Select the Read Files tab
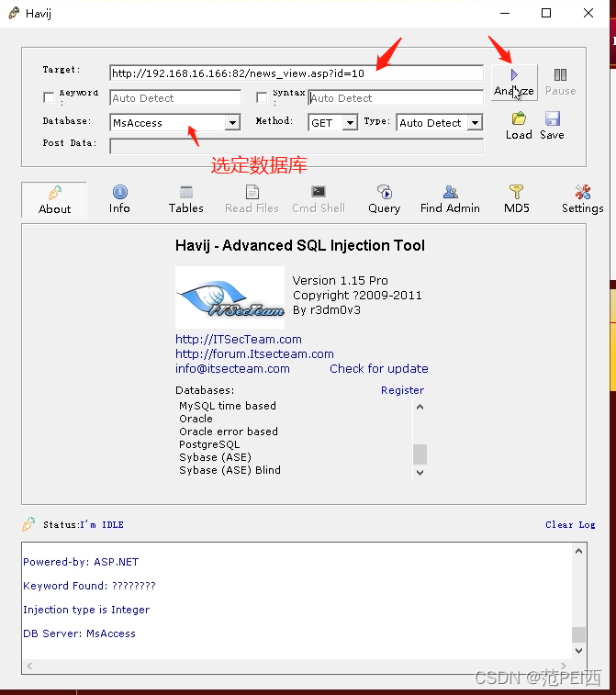 (x=252, y=200)
